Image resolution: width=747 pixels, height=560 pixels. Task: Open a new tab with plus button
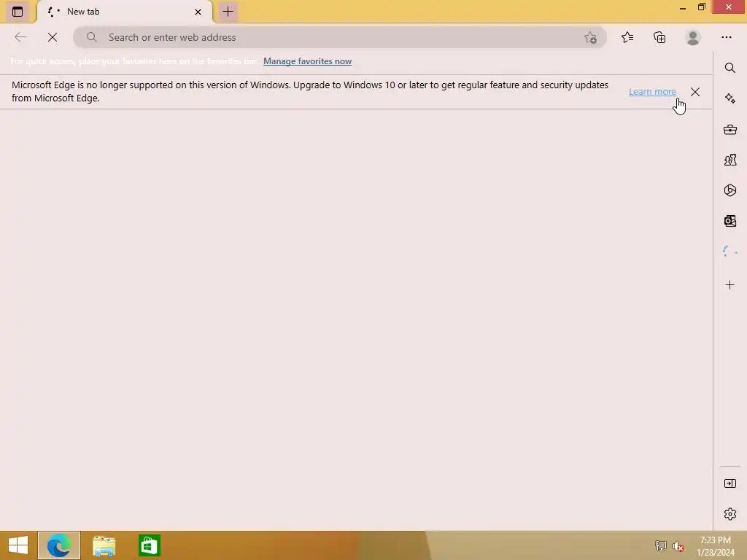228,12
